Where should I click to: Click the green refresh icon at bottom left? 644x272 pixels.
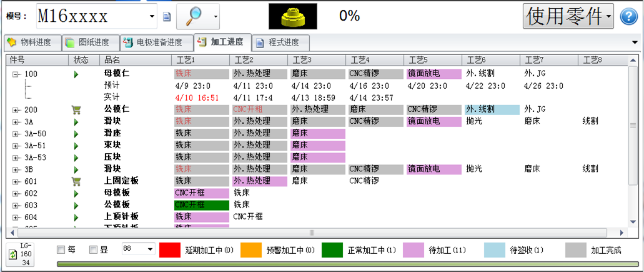tap(12, 255)
